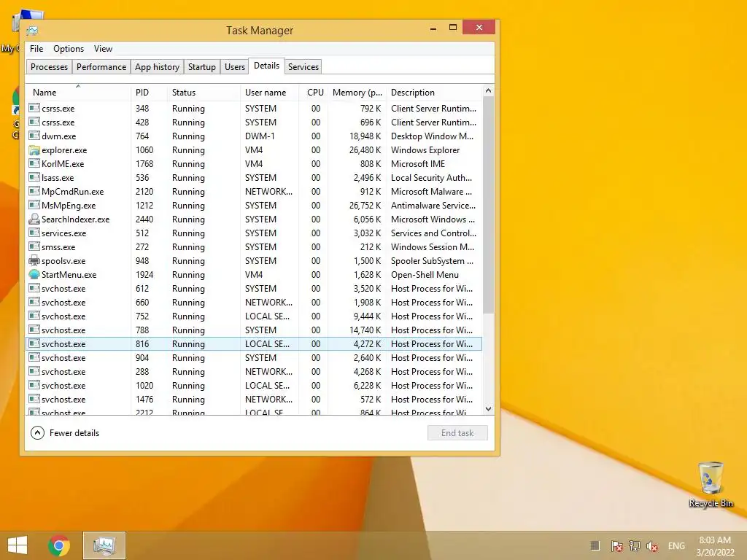Click the PID 816 cell
This screenshot has width=747, height=560.
[x=142, y=344]
